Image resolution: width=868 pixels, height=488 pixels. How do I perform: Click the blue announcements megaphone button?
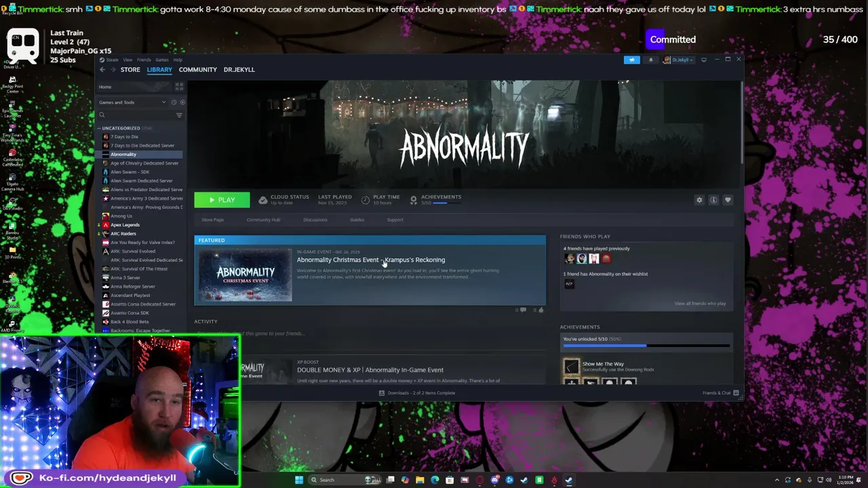pyautogui.click(x=632, y=60)
